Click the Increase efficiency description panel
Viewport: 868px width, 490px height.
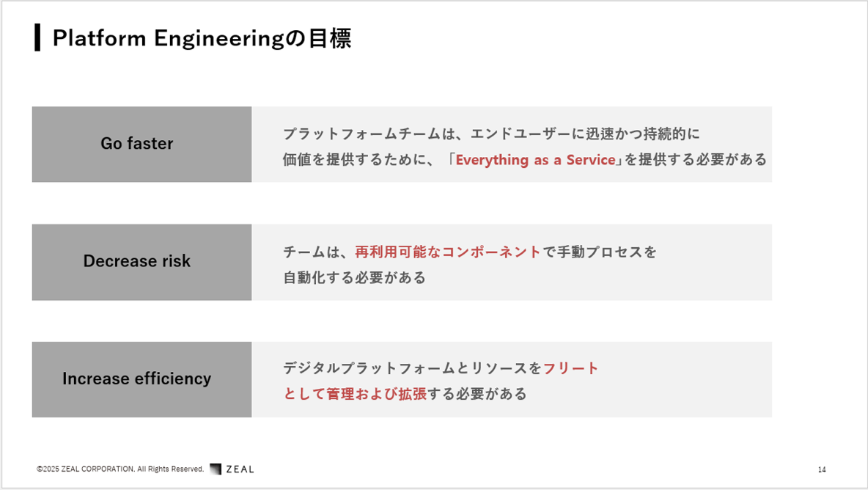512,379
